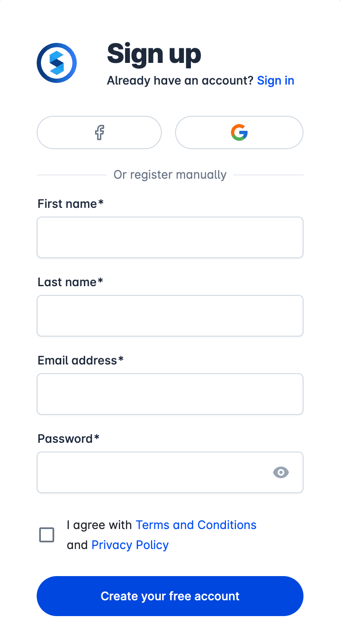This screenshot has height=644, width=341.
Task: Focus the Email address input field
Action: click(170, 394)
